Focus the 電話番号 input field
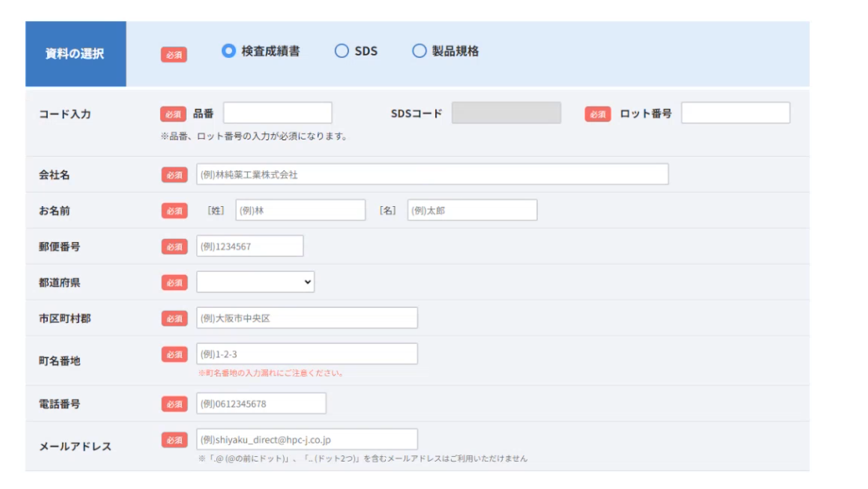 coord(261,404)
